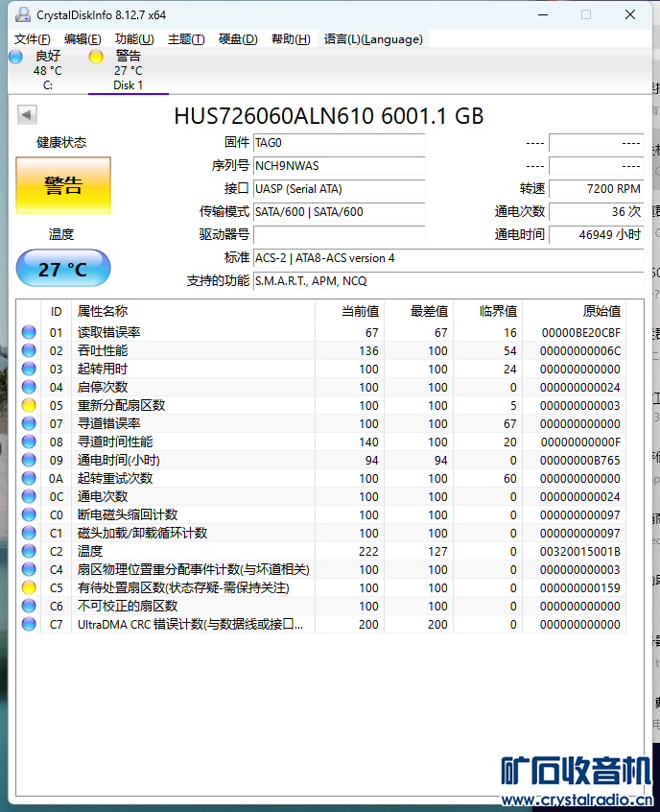Click the blue status icon for 04 启停次数
Image resolution: width=660 pixels, height=812 pixels.
[29, 387]
